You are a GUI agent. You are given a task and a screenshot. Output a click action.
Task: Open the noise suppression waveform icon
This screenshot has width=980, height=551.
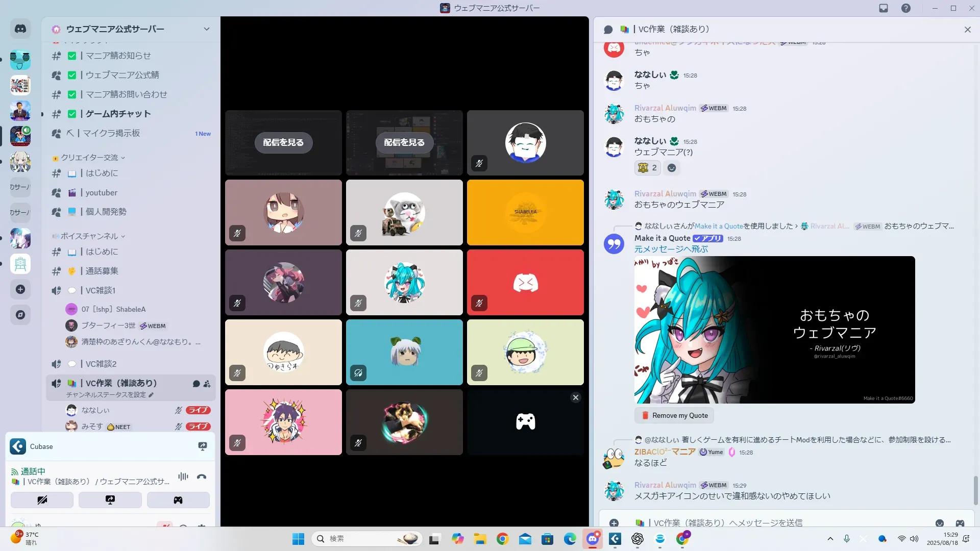tap(183, 477)
